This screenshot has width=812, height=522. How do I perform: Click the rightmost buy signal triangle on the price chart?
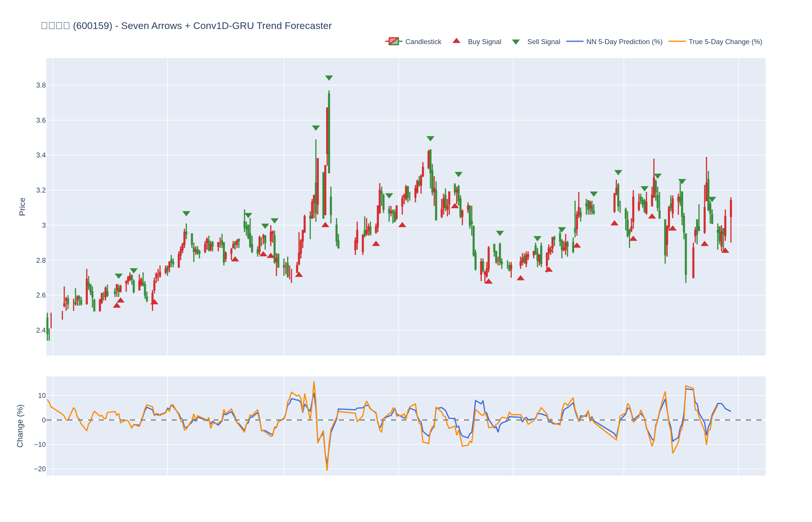(x=725, y=251)
